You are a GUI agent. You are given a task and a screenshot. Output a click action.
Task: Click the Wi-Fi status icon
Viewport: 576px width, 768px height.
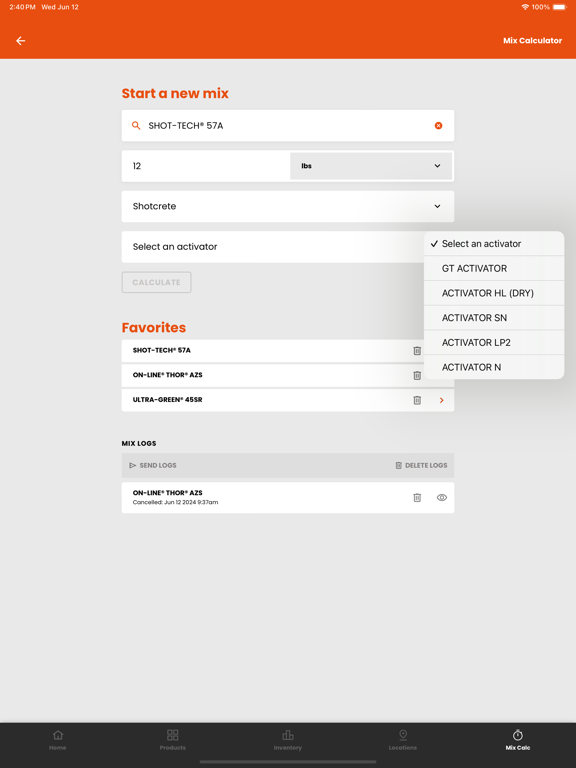point(525,7)
